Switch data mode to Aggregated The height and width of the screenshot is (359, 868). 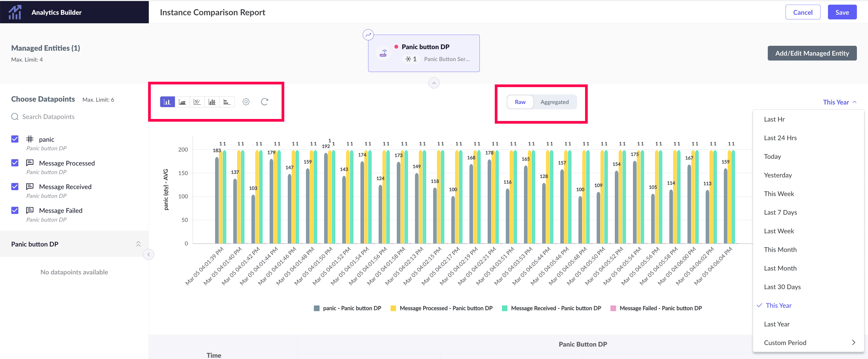[x=554, y=102]
